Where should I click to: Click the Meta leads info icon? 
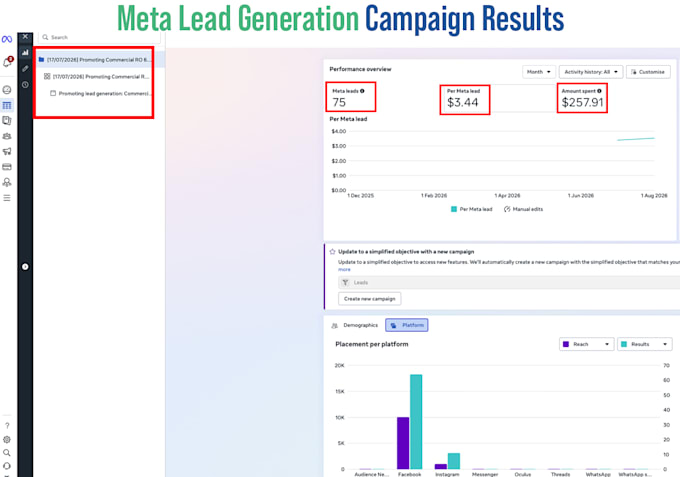(362, 91)
